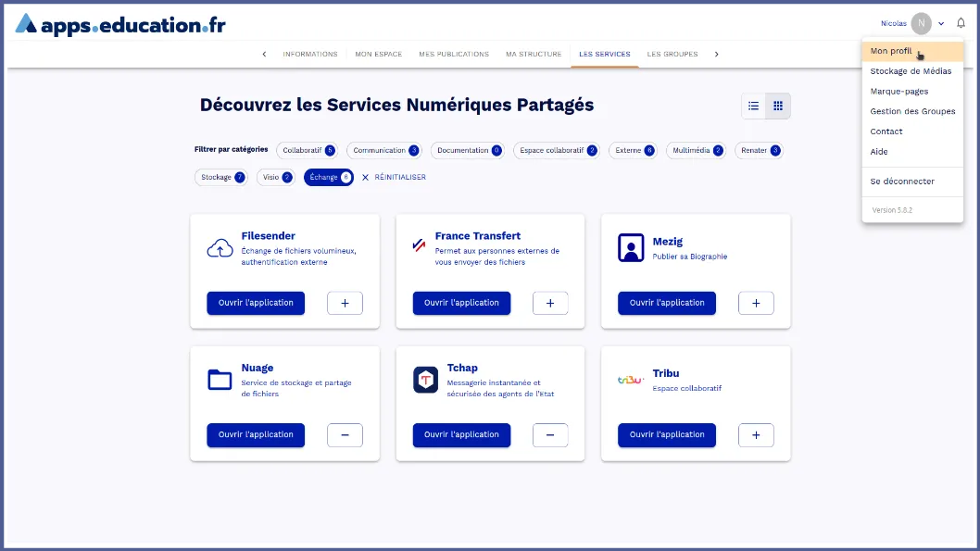Image resolution: width=980 pixels, height=551 pixels.
Task: Click the Tribu logo icon
Action: tap(630, 380)
